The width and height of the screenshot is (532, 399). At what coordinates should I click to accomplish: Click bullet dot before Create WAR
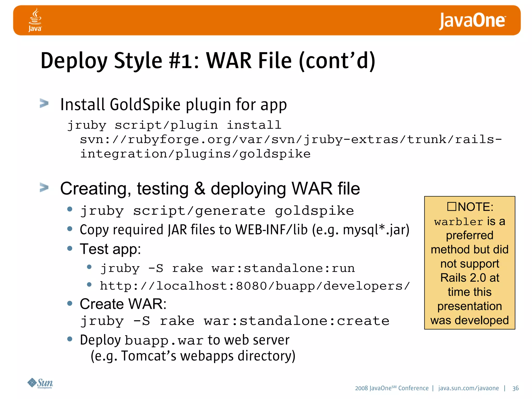[70, 303]
